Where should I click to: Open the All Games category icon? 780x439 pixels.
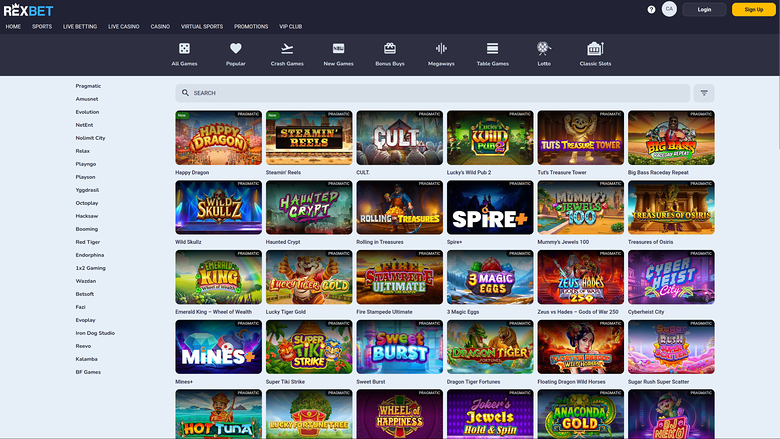point(184,49)
